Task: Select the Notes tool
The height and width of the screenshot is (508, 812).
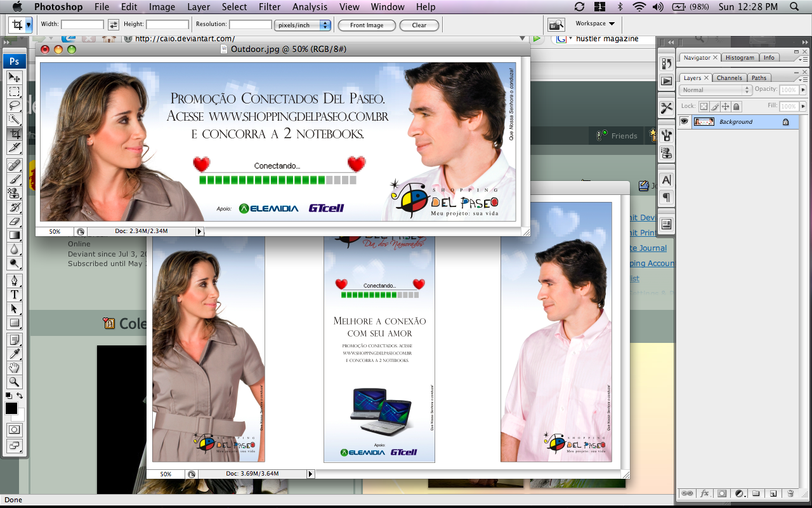Action: click(x=14, y=340)
